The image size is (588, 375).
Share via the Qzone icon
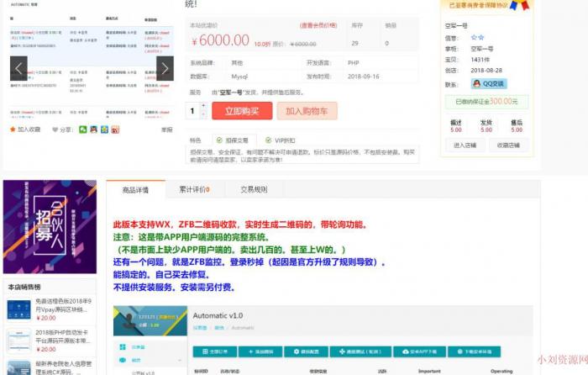click(x=104, y=129)
